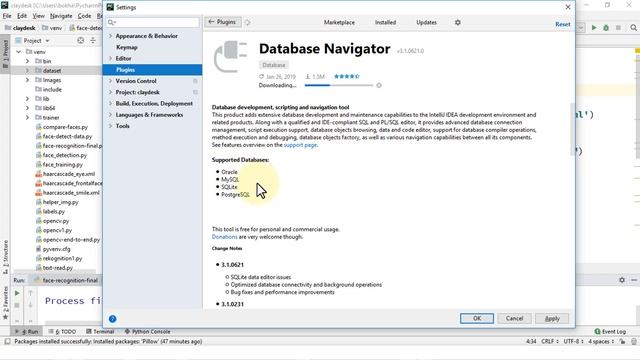Expand Appearance & Behavior settings
Image resolution: width=640 pixels, height=360 pixels.
[110, 36]
